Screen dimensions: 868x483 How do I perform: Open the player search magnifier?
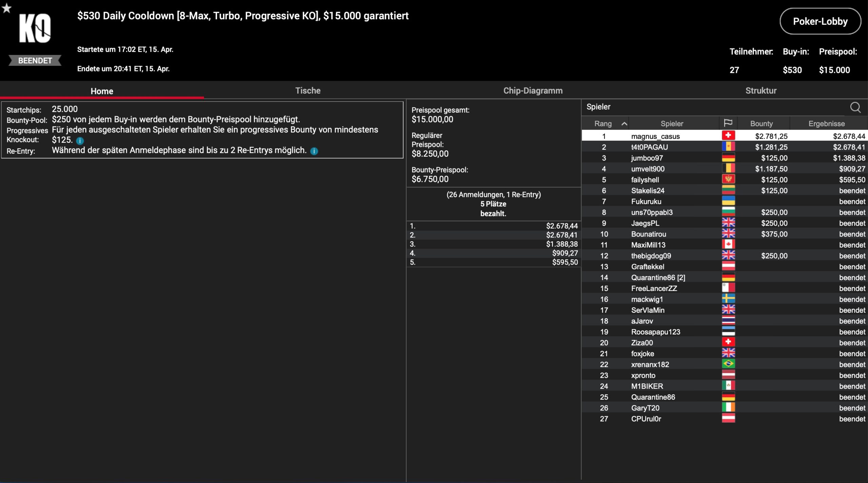pos(855,107)
